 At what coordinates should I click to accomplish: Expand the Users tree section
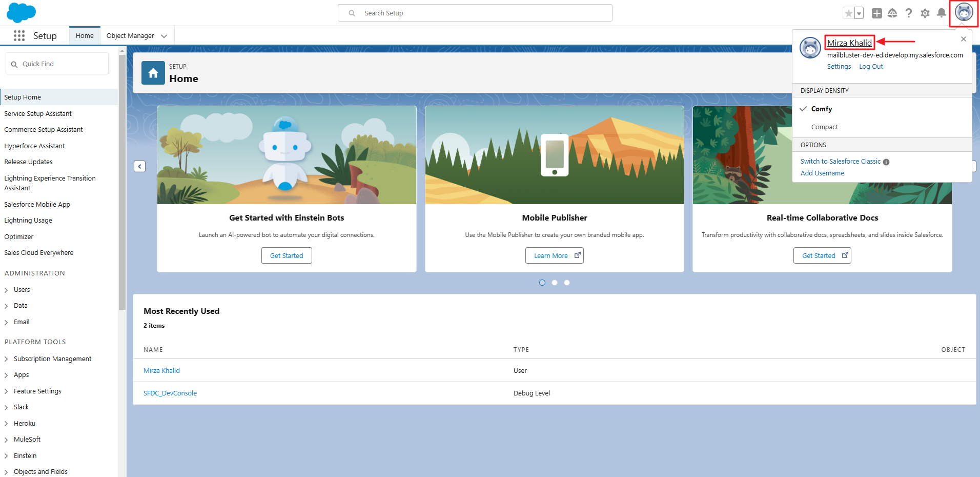pyautogui.click(x=6, y=290)
